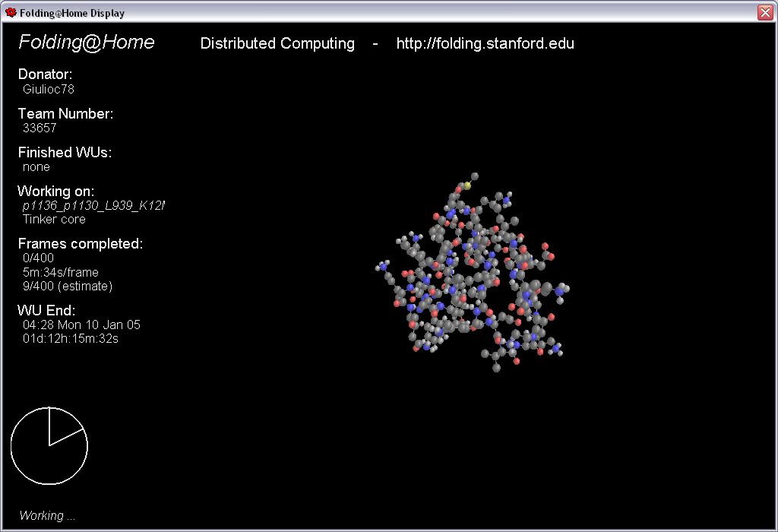Select team number 33657

click(40, 128)
